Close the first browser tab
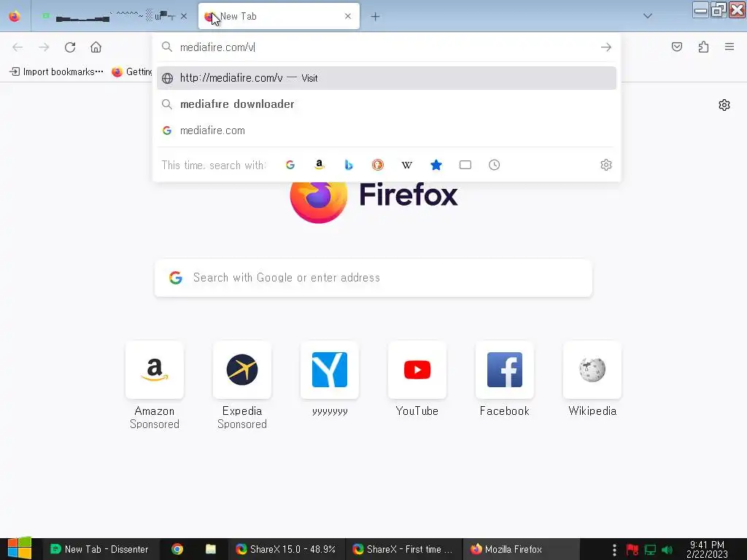This screenshot has height=560, width=747. click(184, 16)
